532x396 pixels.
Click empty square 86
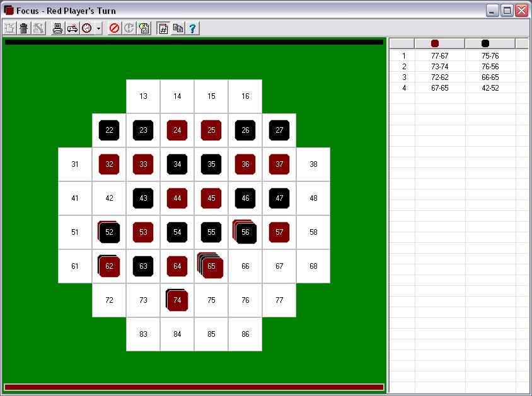(x=245, y=334)
